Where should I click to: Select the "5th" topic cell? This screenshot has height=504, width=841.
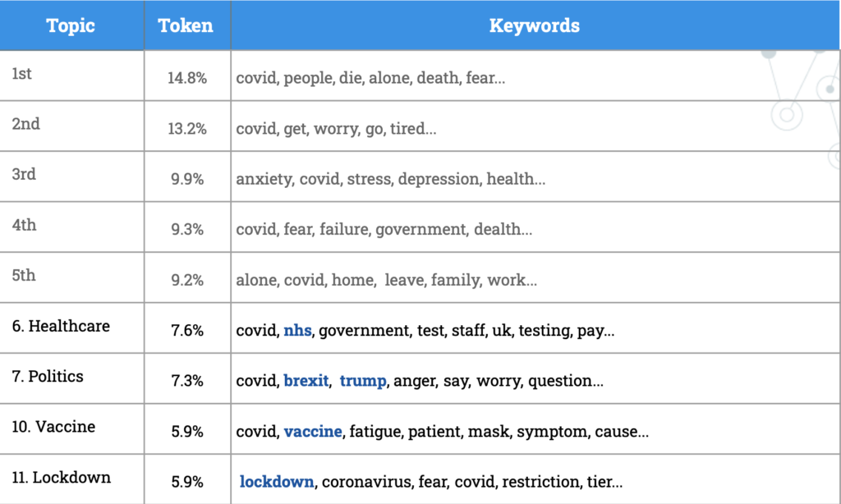click(24, 275)
